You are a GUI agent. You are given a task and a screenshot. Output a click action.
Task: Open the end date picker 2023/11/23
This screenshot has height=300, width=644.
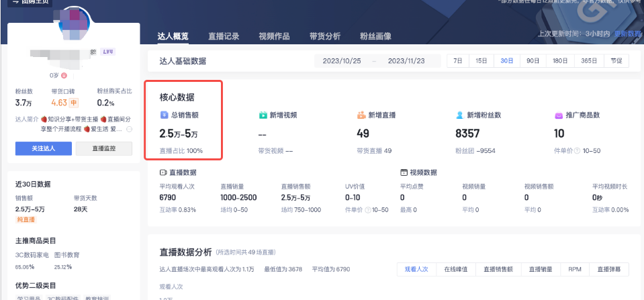407,61
